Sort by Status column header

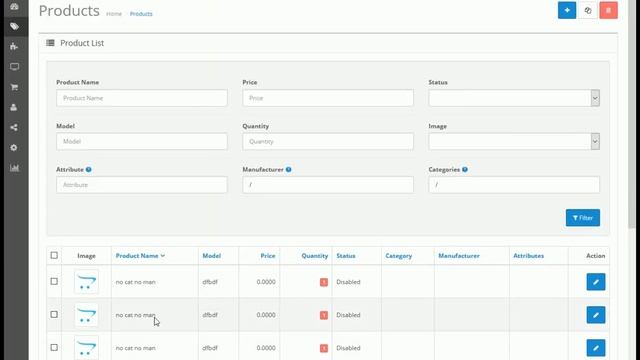click(x=346, y=256)
